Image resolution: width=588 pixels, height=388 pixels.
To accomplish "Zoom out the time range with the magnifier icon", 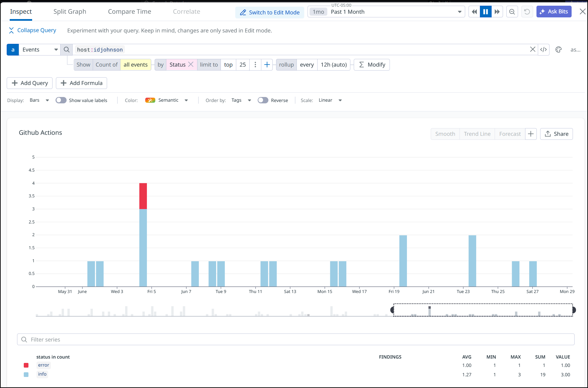I will pos(512,12).
